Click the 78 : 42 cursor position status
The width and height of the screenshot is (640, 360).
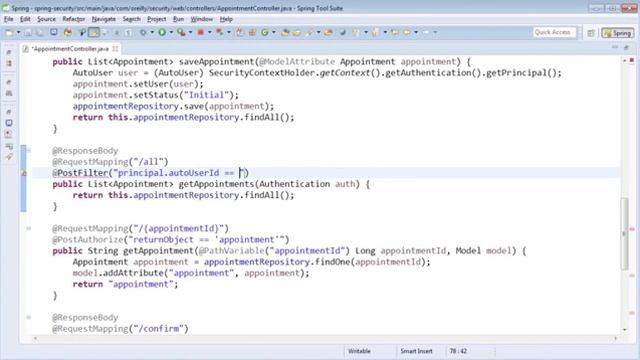coord(458,351)
